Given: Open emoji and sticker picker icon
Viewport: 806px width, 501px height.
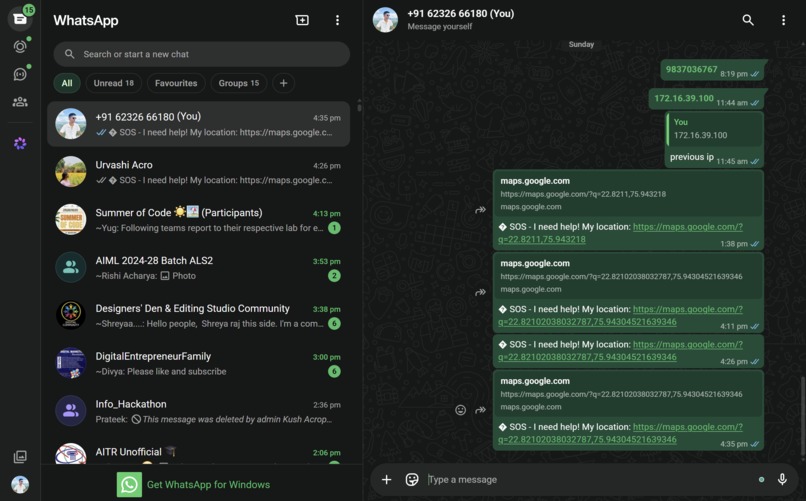Looking at the screenshot, I should pyautogui.click(x=412, y=479).
